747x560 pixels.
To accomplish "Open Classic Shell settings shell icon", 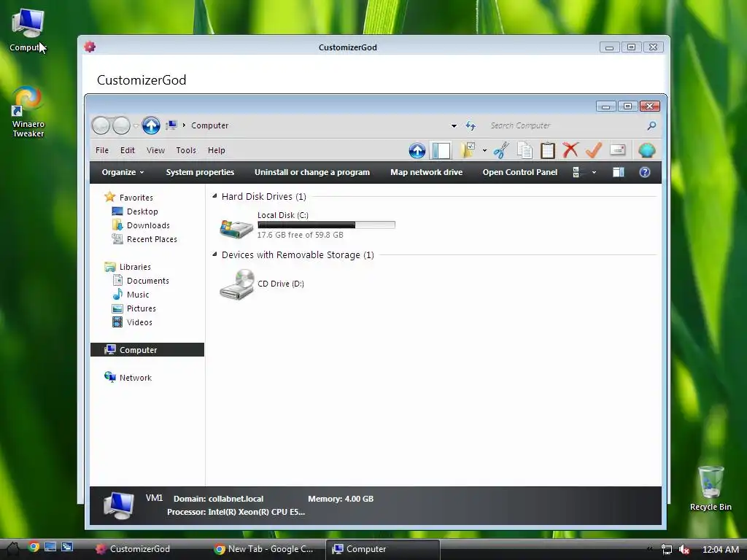I will click(647, 150).
